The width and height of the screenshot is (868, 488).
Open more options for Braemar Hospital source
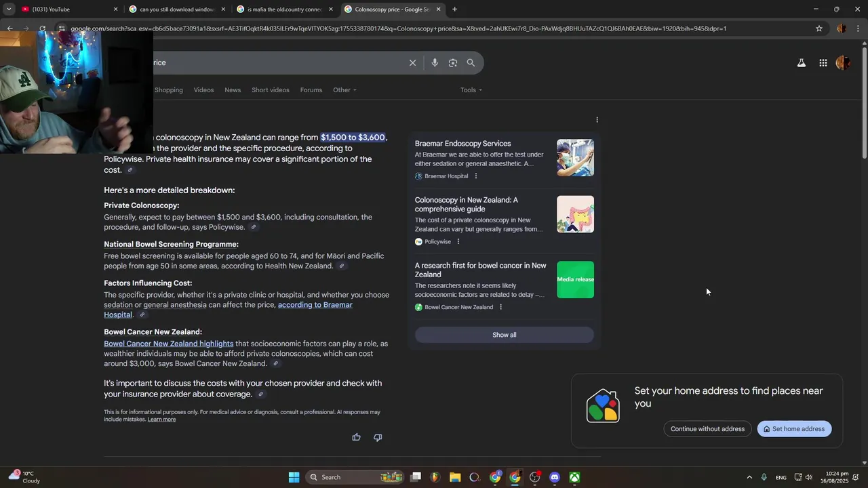coord(475,176)
